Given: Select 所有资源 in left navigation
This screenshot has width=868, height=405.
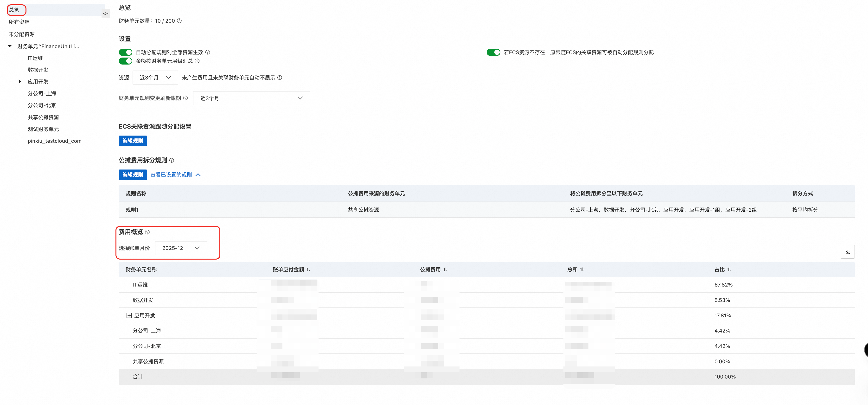Looking at the screenshot, I should [19, 22].
